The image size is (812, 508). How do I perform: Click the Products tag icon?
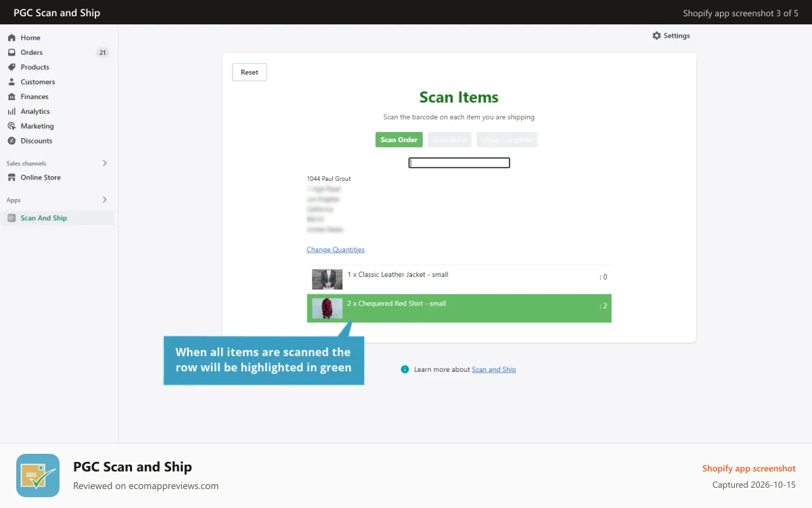pyautogui.click(x=12, y=67)
